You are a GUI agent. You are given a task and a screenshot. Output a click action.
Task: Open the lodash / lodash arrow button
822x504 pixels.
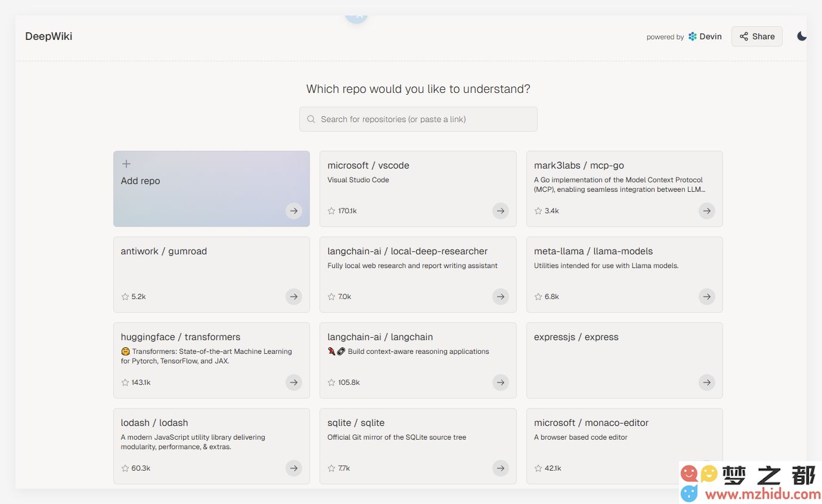tap(293, 468)
